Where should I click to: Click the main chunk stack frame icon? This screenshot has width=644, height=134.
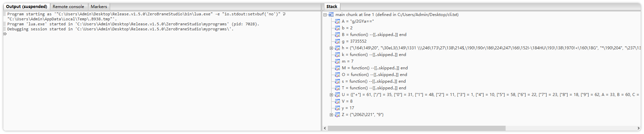(331, 15)
